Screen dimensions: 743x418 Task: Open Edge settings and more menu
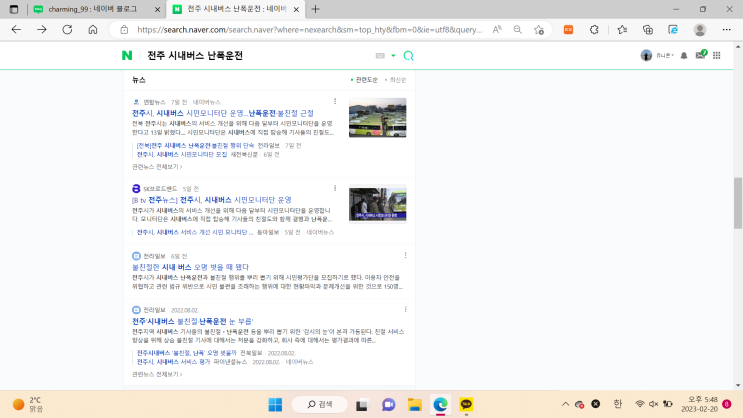click(x=726, y=30)
